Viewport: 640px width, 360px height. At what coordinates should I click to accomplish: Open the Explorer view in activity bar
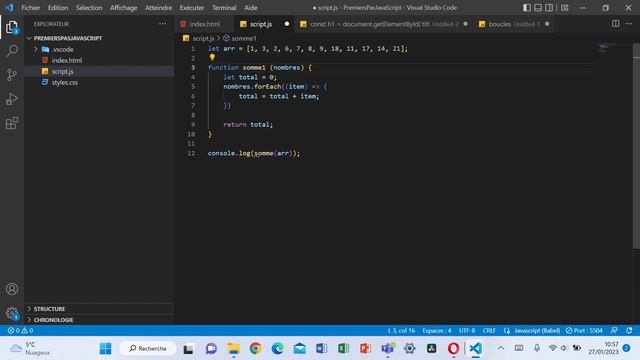[12, 27]
